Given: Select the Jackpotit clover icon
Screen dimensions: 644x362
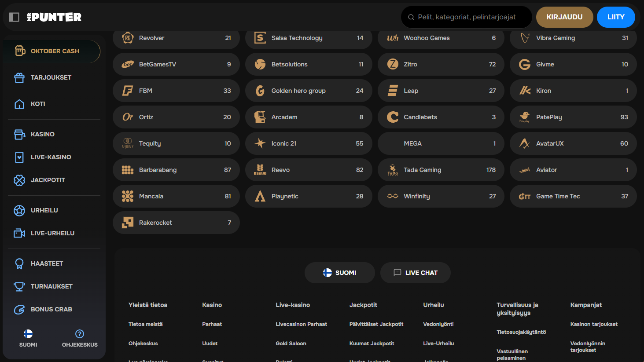Looking at the screenshot, I should pos(19,180).
